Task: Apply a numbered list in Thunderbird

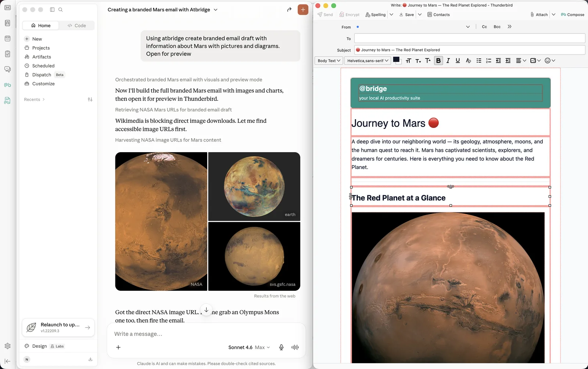Action: [488, 61]
